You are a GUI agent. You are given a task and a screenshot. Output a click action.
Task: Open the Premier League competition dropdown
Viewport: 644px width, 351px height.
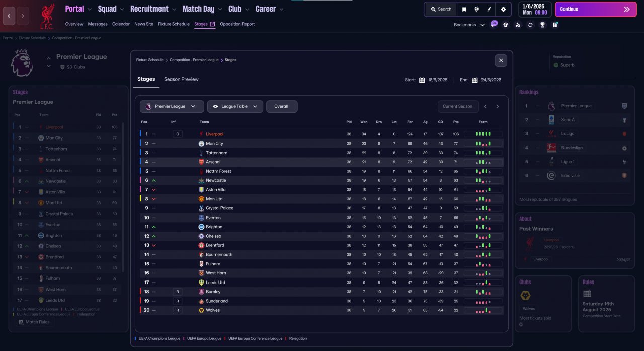[x=172, y=106]
